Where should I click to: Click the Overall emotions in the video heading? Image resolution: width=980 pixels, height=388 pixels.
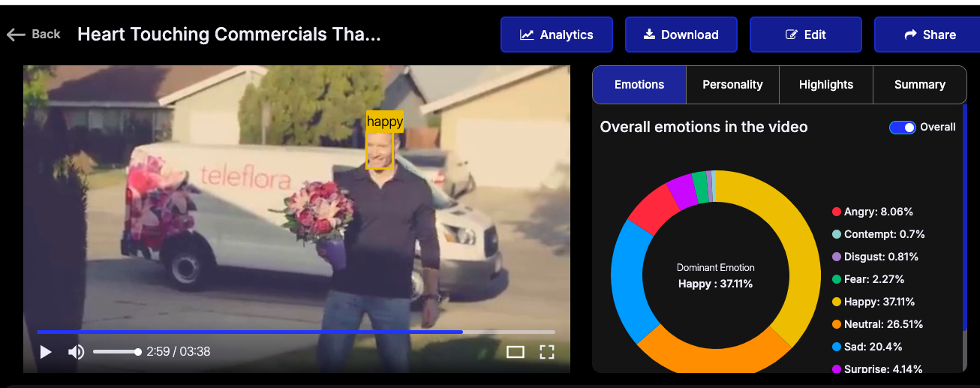tap(704, 127)
